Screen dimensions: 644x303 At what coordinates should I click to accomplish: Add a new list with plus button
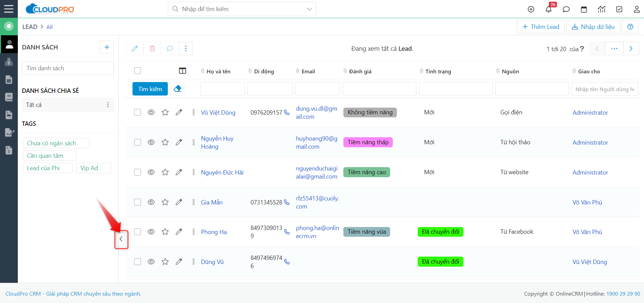(107, 47)
